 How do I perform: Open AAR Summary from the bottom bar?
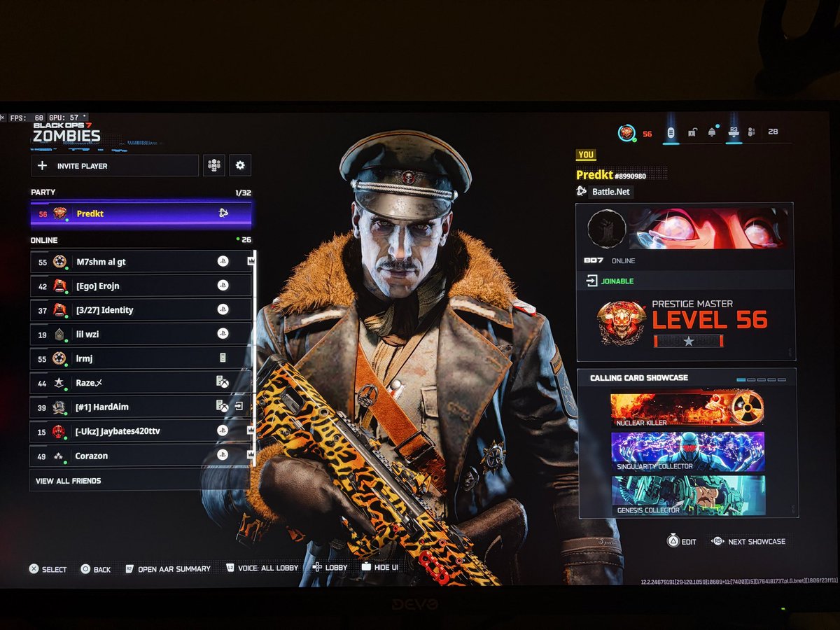(168, 569)
